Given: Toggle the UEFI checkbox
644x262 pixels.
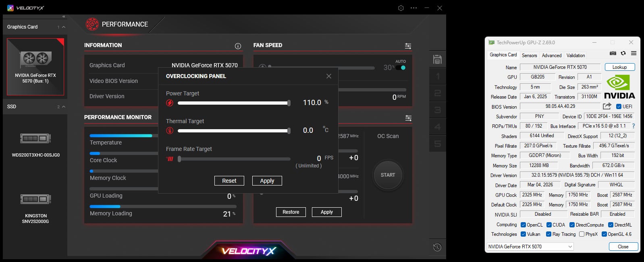Looking at the screenshot, I should tap(619, 107).
